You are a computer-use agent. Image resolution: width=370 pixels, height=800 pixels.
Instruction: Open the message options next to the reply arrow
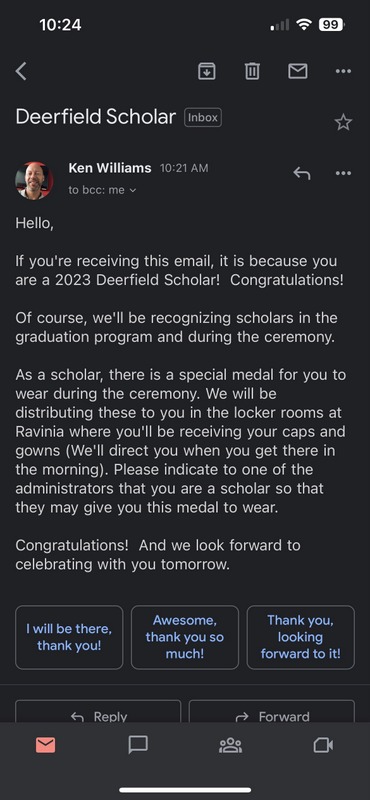(343, 173)
